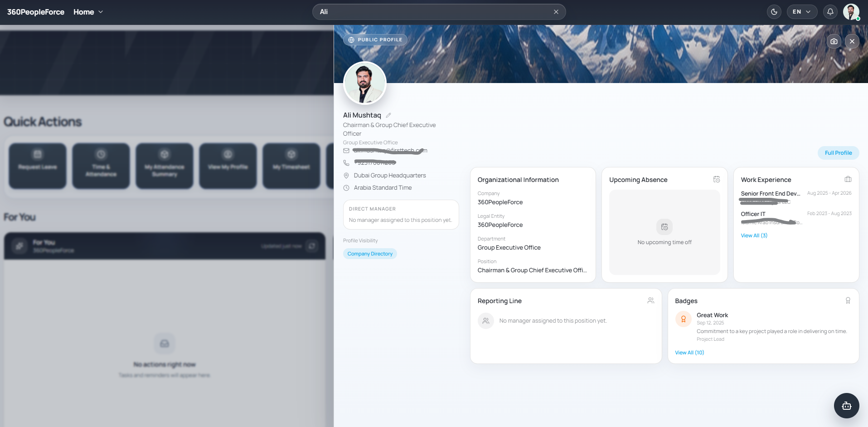Click the Request Leave quick action

click(38, 166)
